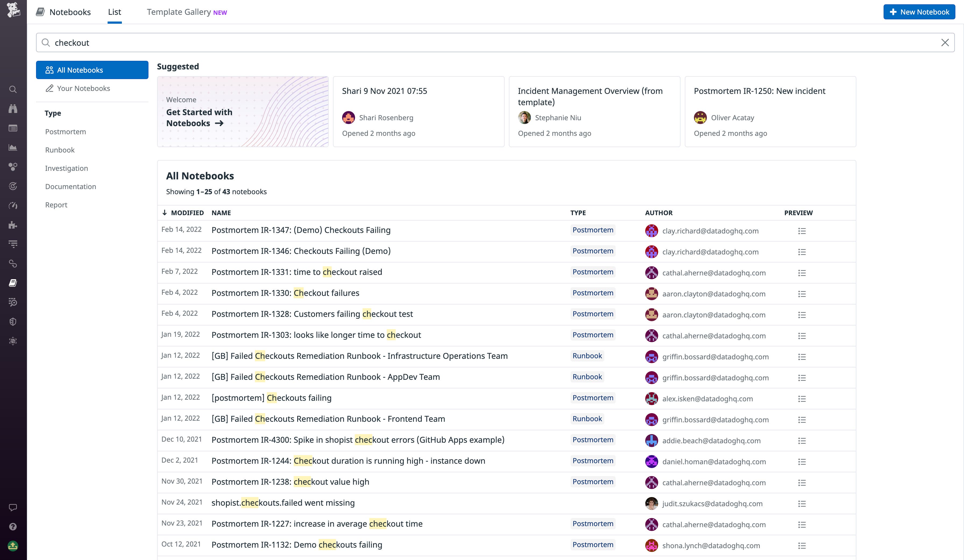Open the search magnifier icon in sidebar
The width and height of the screenshot is (964, 560).
coord(13,90)
